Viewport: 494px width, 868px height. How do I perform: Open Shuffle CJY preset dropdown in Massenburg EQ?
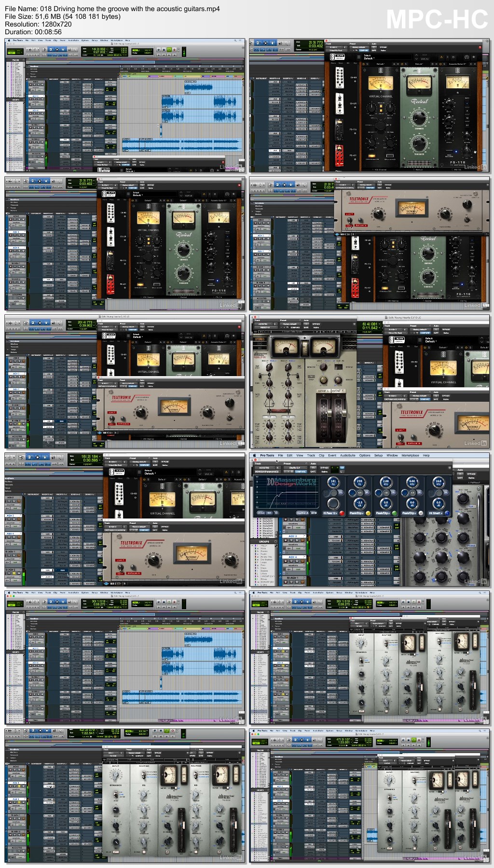tap(295, 467)
